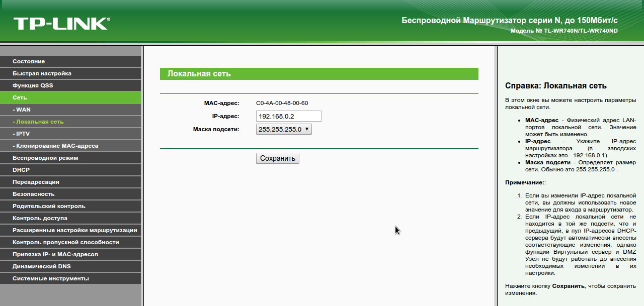The width and height of the screenshot is (644, 306).
Task: Open the WAN submenu item
Action: pyautogui.click(x=70, y=110)
